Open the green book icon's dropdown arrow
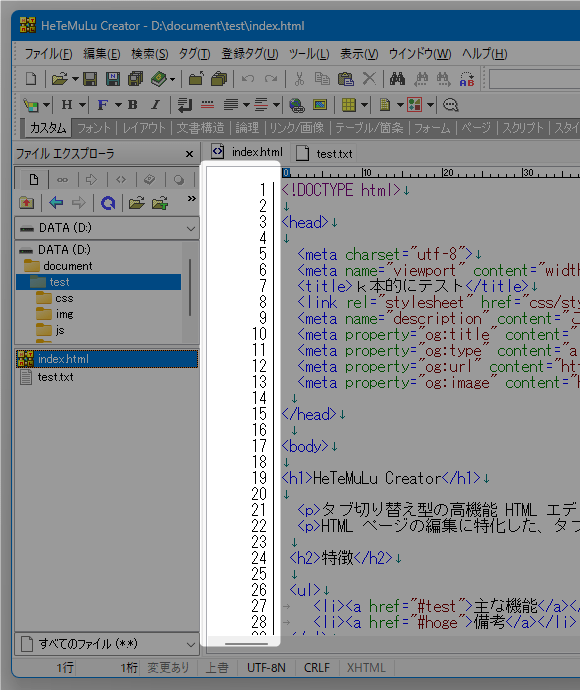 (173, 80)
